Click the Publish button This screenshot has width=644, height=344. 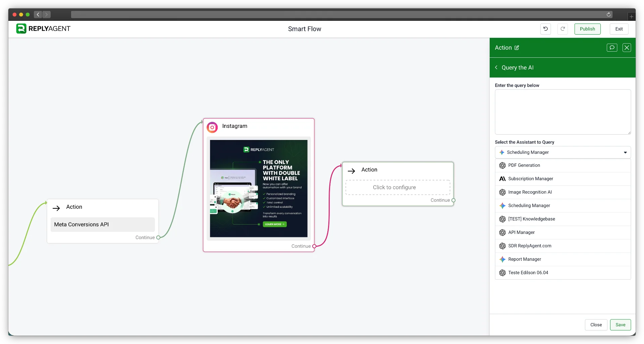click(x=587, y=29)
